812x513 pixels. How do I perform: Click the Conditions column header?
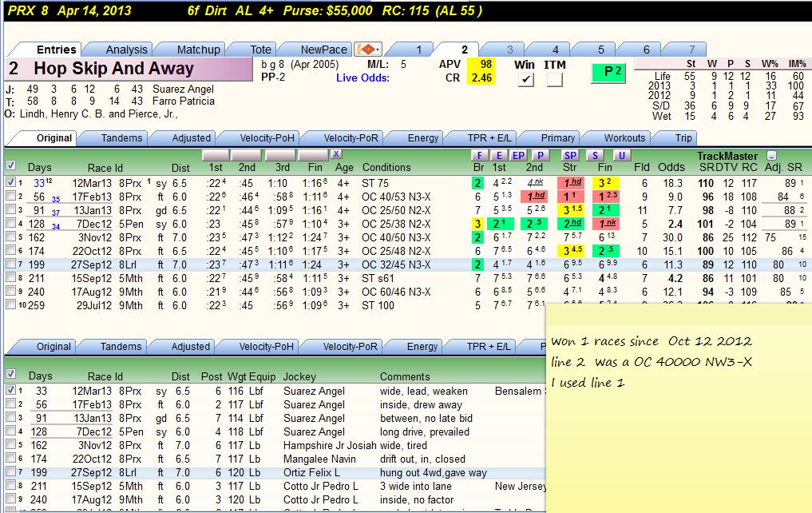[x=386, y=167]
